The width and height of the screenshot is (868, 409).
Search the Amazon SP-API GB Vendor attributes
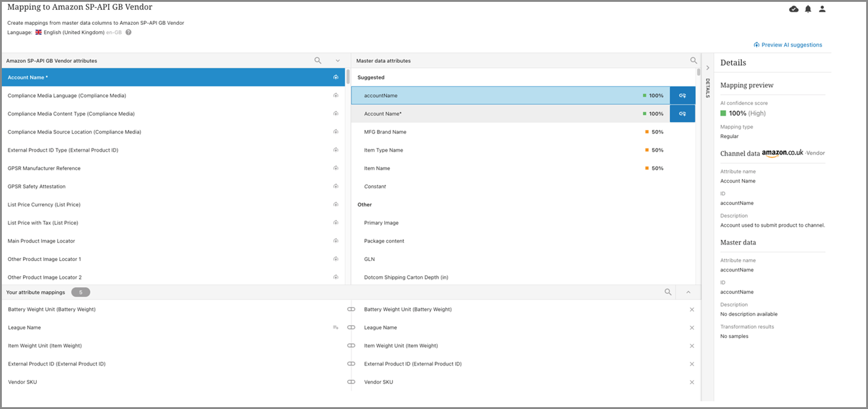click(318, 60)
